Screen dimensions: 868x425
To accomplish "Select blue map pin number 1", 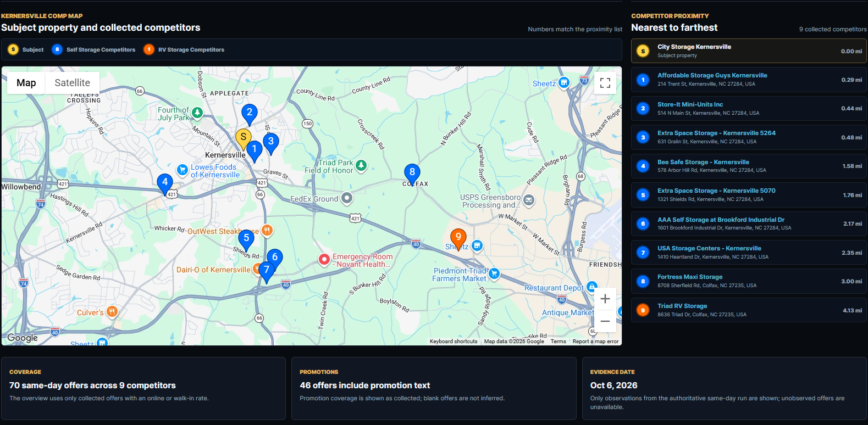I will click(254, 152).
